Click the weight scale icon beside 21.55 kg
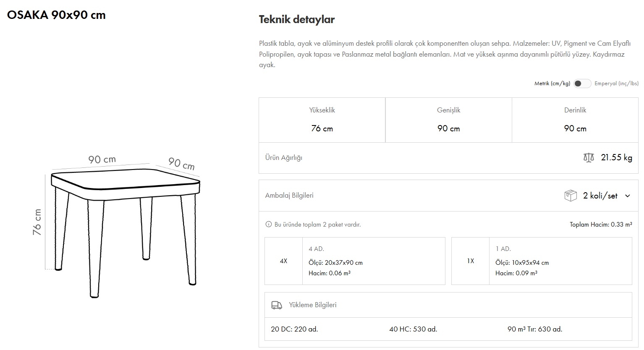This screenshot has width=644, height=350. [589, 158]
